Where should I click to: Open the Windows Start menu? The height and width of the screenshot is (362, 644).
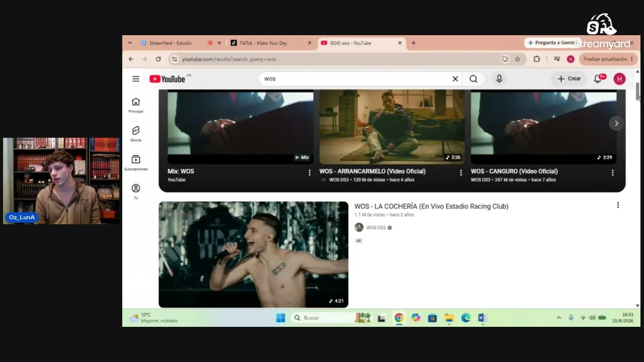tap(281, 318)
